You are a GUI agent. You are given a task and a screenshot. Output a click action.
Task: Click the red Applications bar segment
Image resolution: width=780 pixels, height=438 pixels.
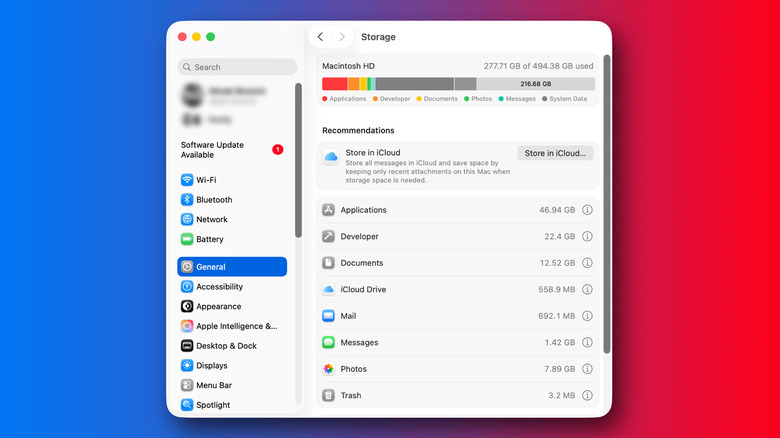click(335, 84)
